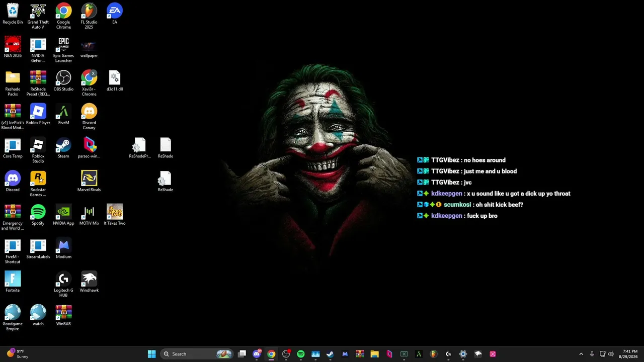Launch Grand Theft Auto V desktop shortcut
Viewport: 644px width, 362px height.
point(38,17)
